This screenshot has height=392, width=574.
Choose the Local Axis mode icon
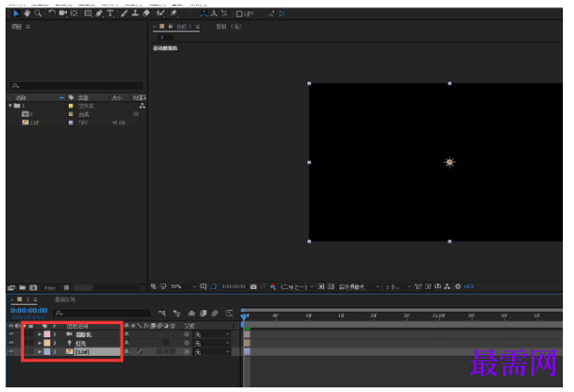click(x=204, y=14)
